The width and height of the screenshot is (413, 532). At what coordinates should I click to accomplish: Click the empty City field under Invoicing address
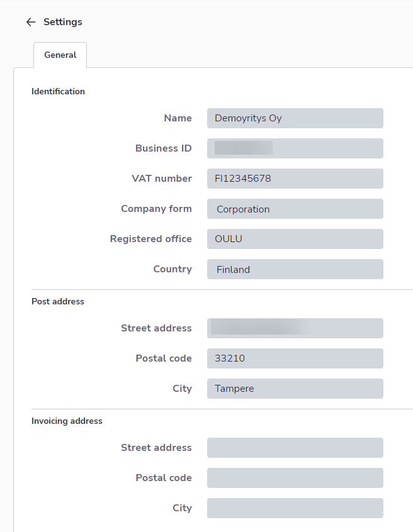tap(295, 508)
